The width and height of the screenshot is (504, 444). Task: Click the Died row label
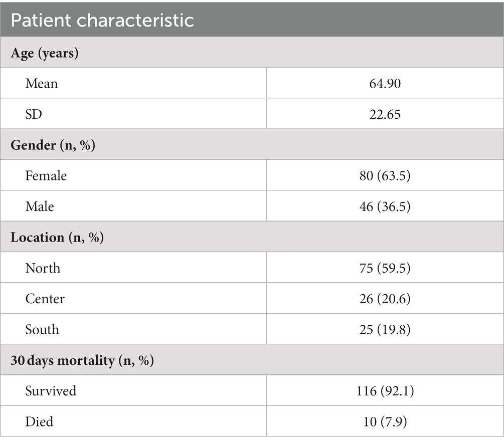[39, 422]
